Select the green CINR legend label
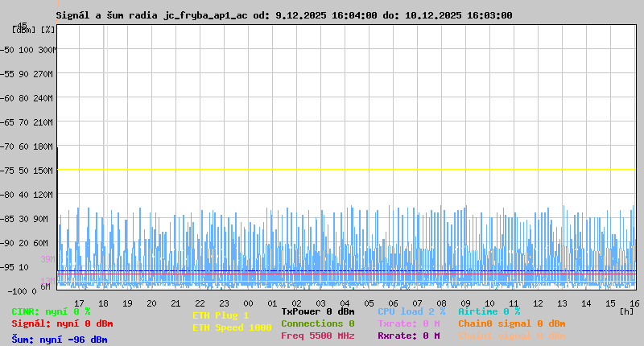644x346 pixels. coord(50,311)
